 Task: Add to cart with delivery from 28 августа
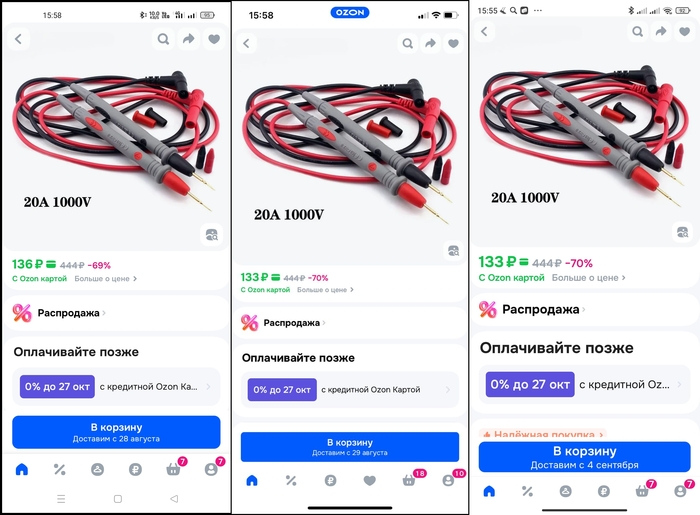(116, 432)
